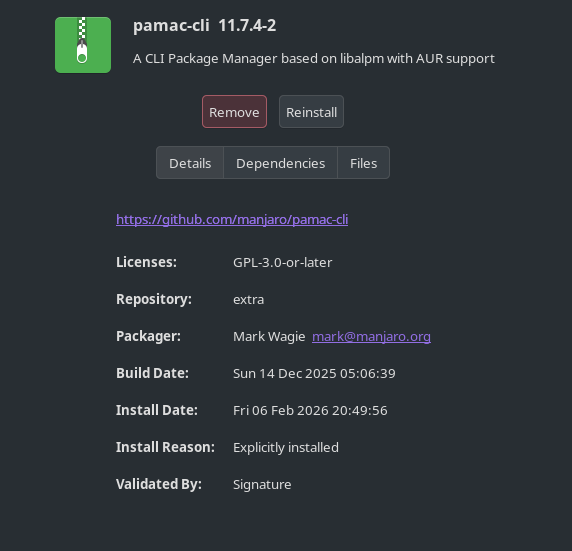
Task: Select the CLI Package Manager description text
Action: pos(314,58)
